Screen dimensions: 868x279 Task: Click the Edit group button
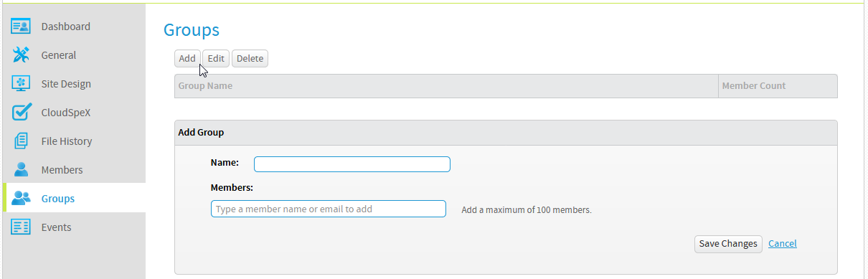[216, 59]
